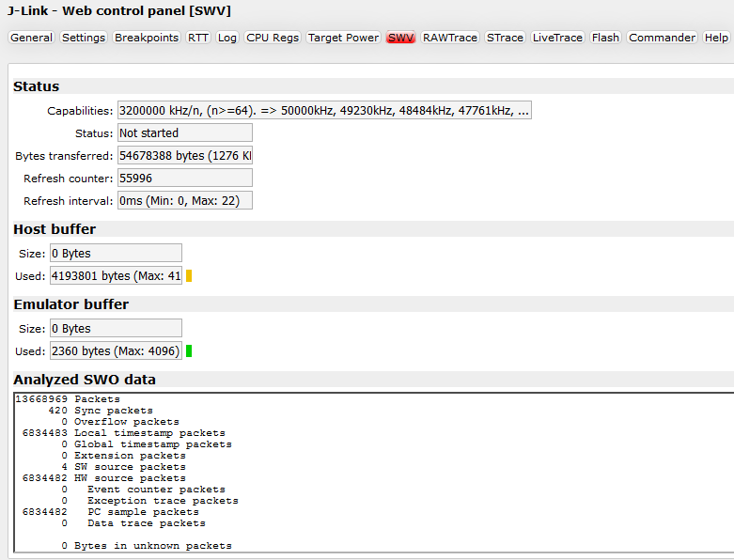Click the 'Status' section heading
Screen dimensions: 734x560
(x=36, y=86)
